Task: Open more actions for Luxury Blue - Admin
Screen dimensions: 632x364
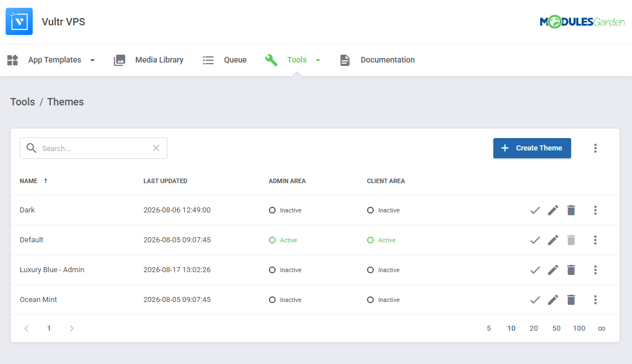Action: coord(595,270)
